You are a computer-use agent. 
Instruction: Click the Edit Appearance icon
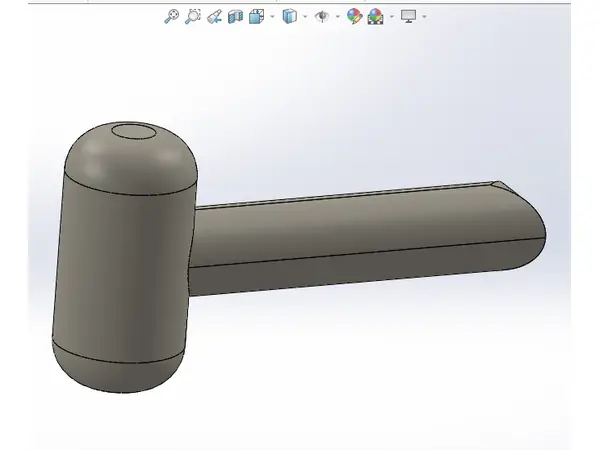point(354,16)
